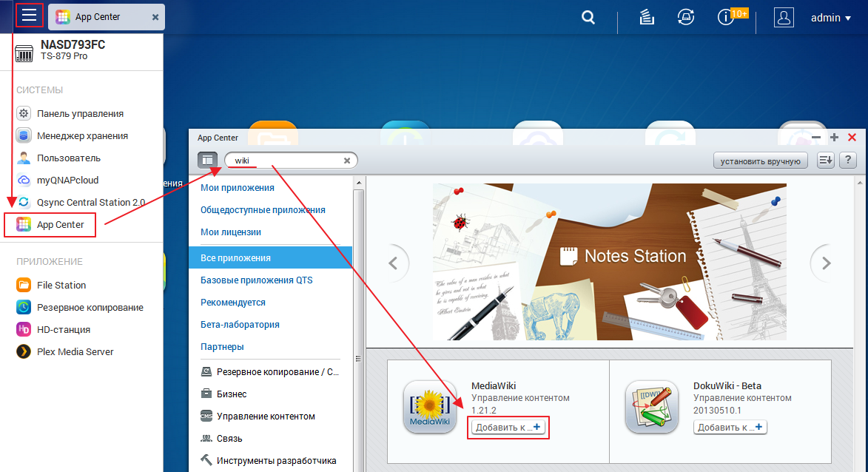Viewport: 868px width, 472px height.
Task: Click установить вручную button
Action: point(760,161)
